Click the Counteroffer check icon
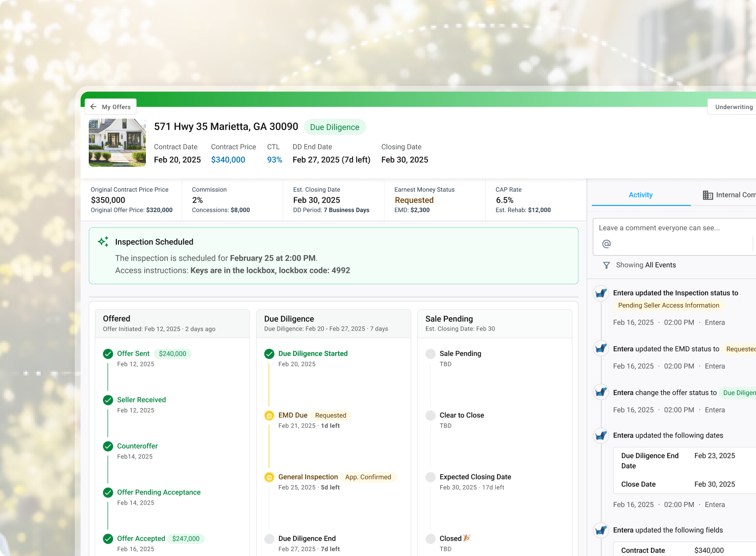Screen dimensions: 756x556 click(x=108, y=446)
